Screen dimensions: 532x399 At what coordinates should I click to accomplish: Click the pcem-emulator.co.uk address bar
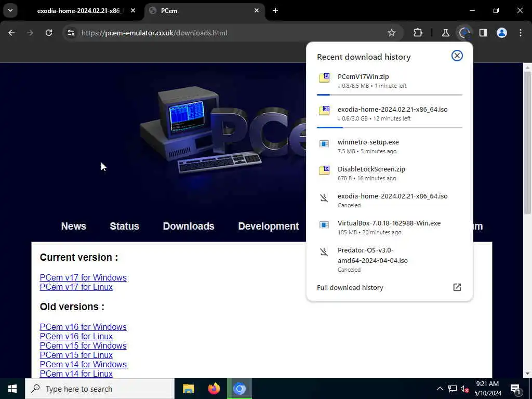(x=231, y=33)
